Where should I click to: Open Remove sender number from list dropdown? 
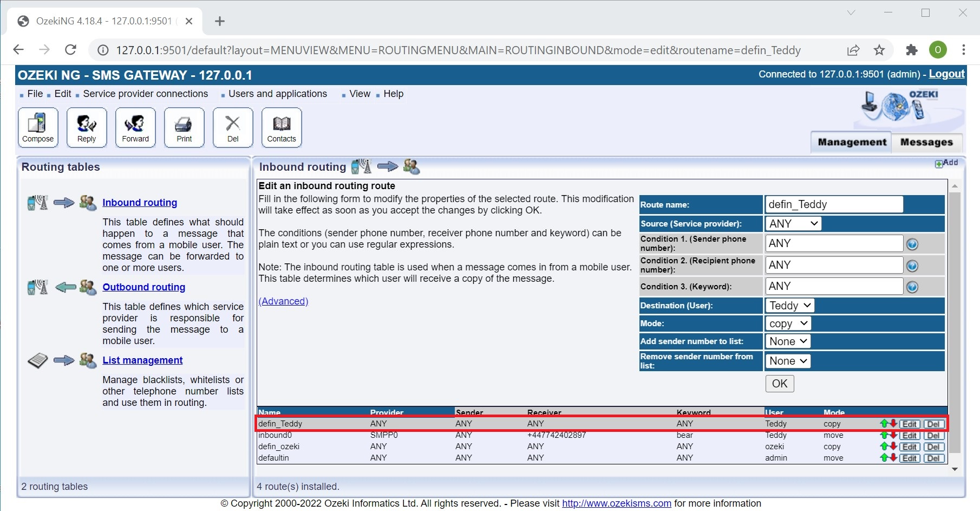pos(788,361)
